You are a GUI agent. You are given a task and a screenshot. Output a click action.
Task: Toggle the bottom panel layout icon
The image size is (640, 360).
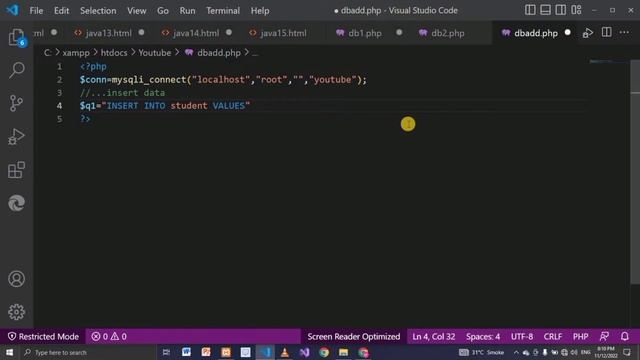coord(545,10)
